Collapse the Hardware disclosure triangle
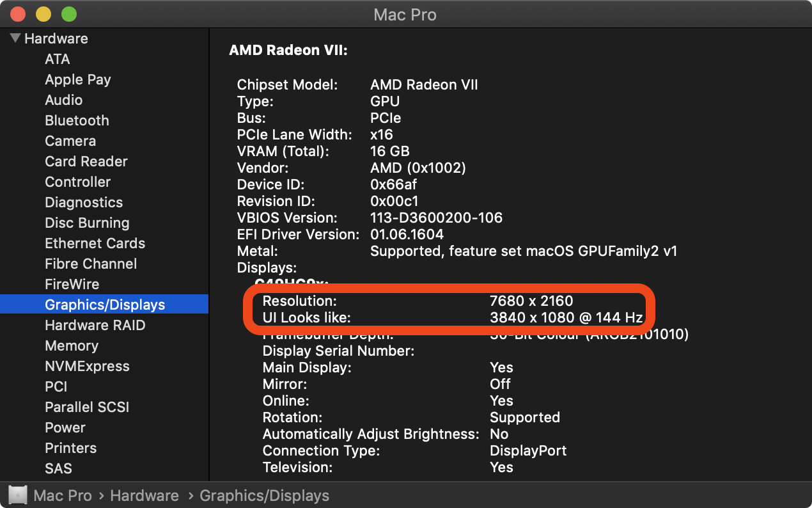The width and height of the screenshot is (812, 508). pyautogui.click(x=16, y=38)
